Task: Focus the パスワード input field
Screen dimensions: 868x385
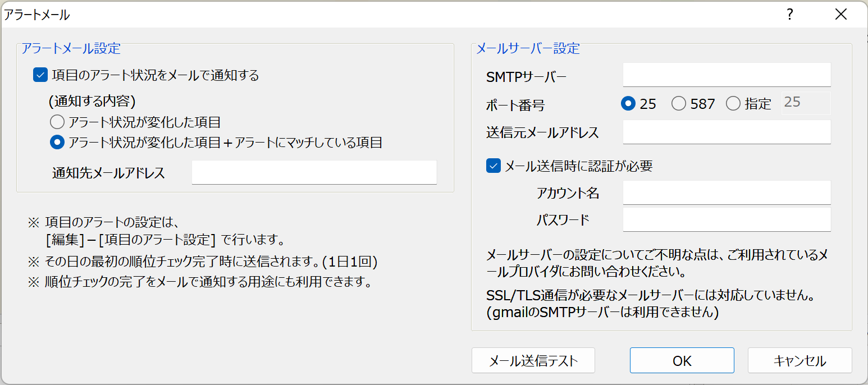Action: [726, 219]
